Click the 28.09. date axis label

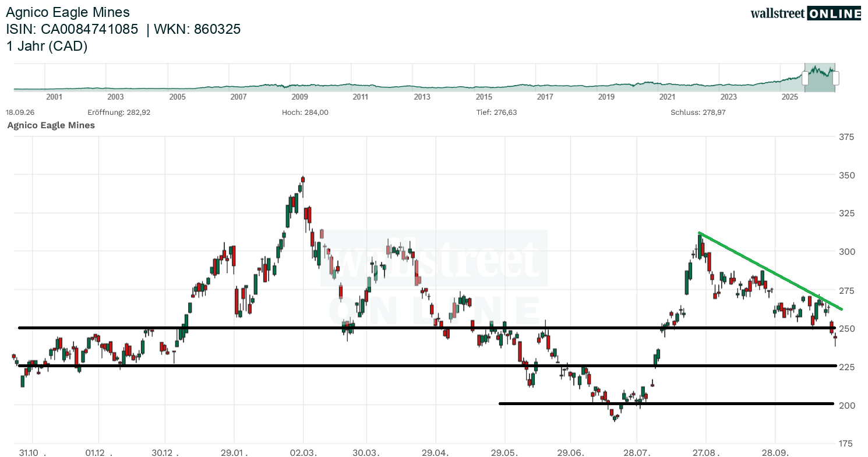[775, 452]
